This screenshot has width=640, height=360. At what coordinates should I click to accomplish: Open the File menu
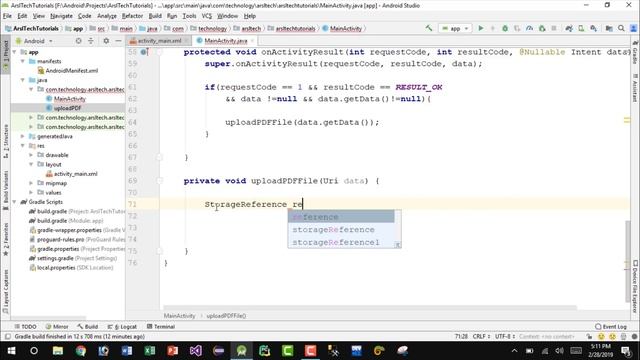[7, 16]
